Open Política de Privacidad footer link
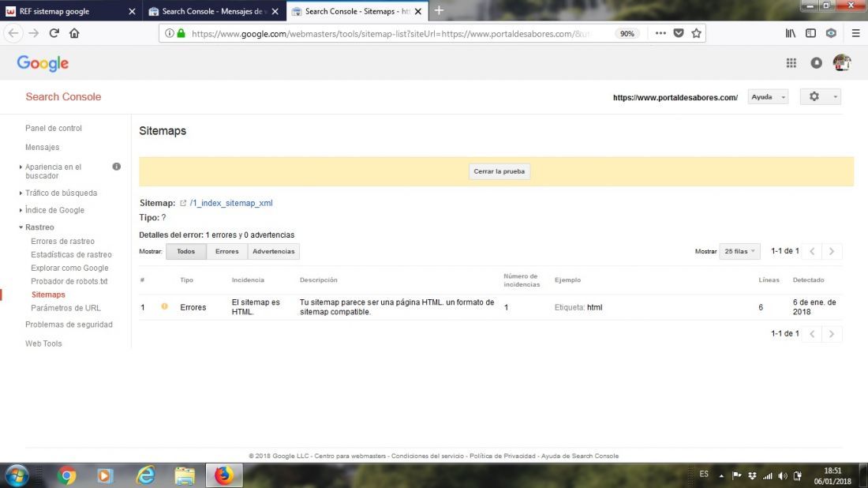This screenshot has height=488, width=868. coord(502,456)
